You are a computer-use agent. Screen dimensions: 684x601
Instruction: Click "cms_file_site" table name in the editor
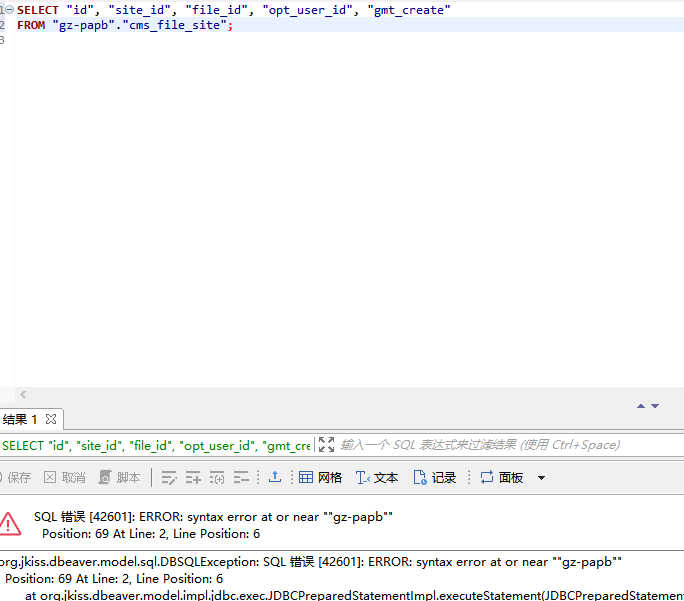pos(174,25)
